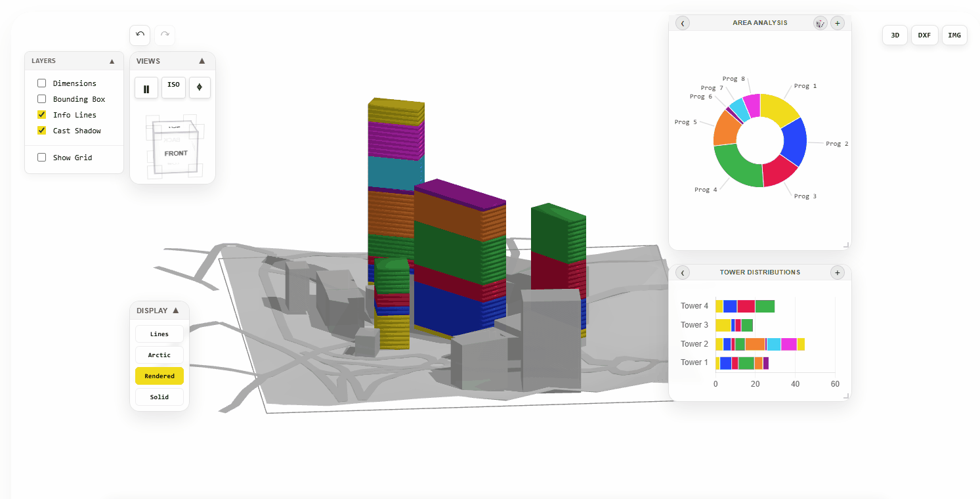Click the back chevron in Tower Distributions panel
980x499 pixels.
(683, 272)
